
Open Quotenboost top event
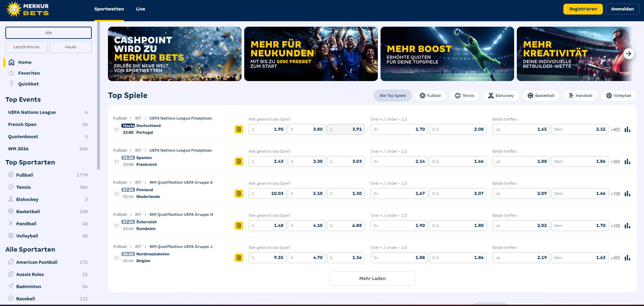[x=48, y=136]
